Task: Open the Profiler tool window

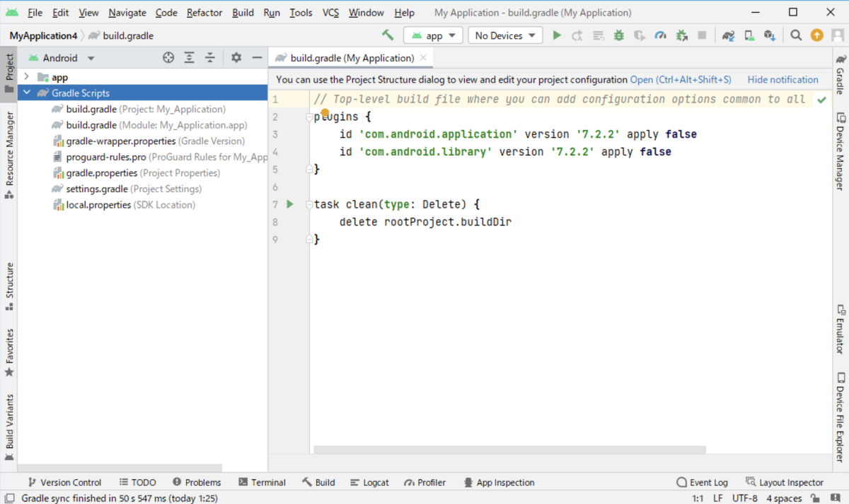Action: tap(425, 482)
